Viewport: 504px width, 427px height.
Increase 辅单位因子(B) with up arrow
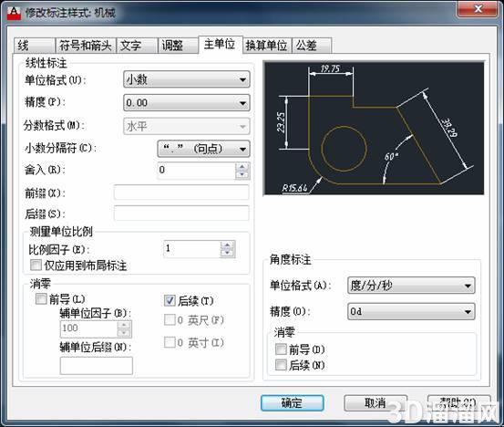pyautogui.click(x=124, y=325)
